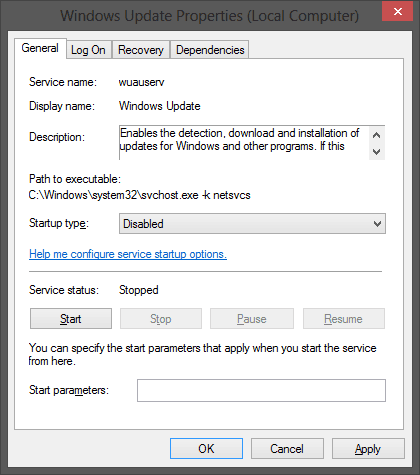Click the wuauserv service name text
Screen dimensions: 420x475
[142, 82]
